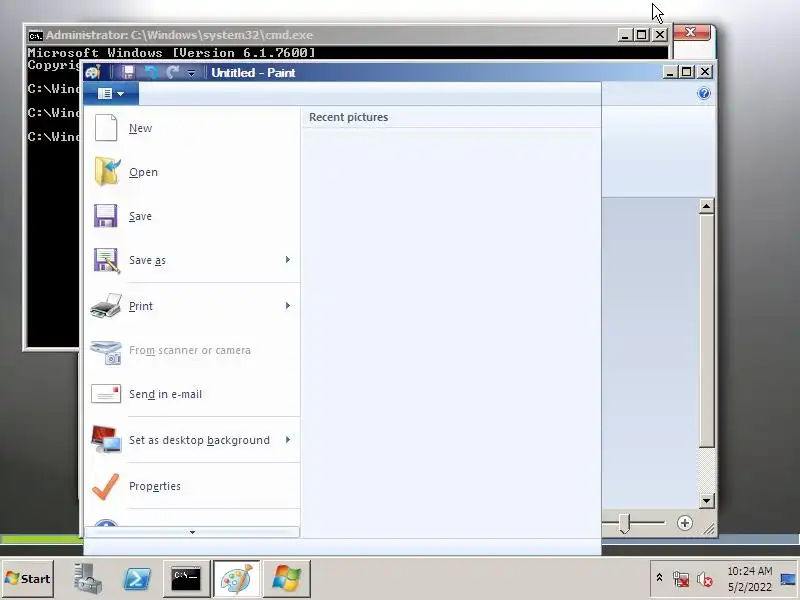Click the Paint taskbar button
Image resolution: width=800 pixels, height=600 pixels.
236,579
